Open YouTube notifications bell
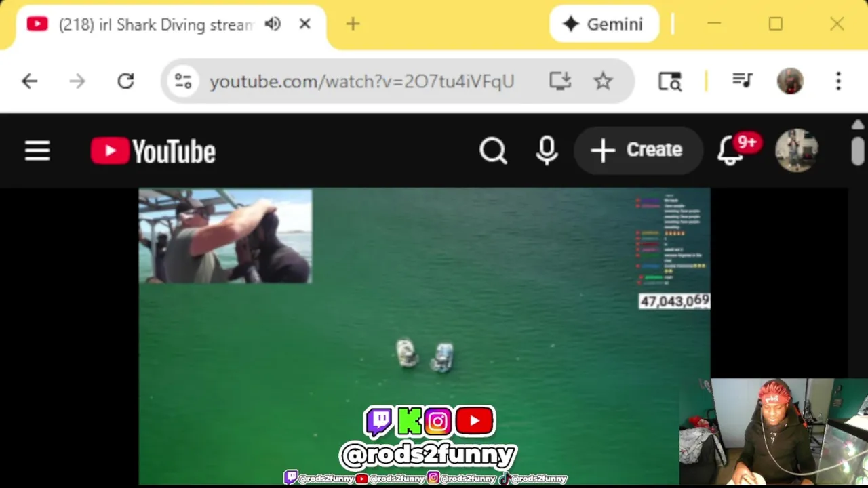The height and width of the screenshot is (488, 868). (x=732, y=150)
